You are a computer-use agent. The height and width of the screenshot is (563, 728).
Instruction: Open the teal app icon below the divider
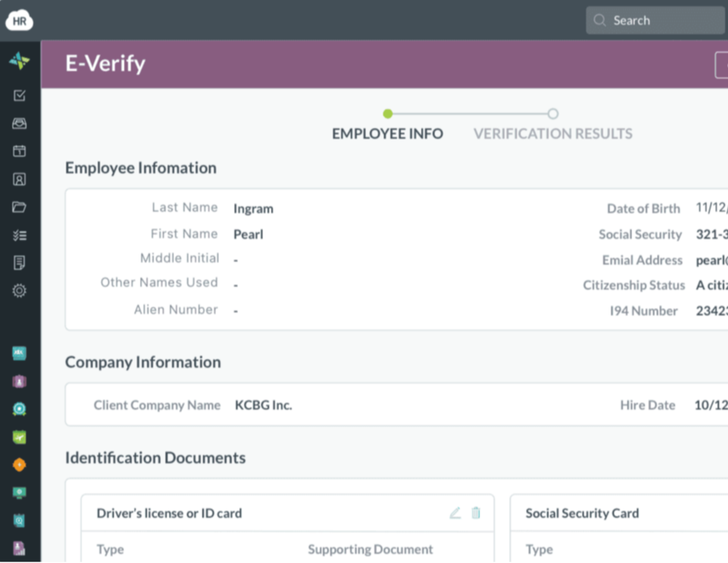tap(20, 353)
